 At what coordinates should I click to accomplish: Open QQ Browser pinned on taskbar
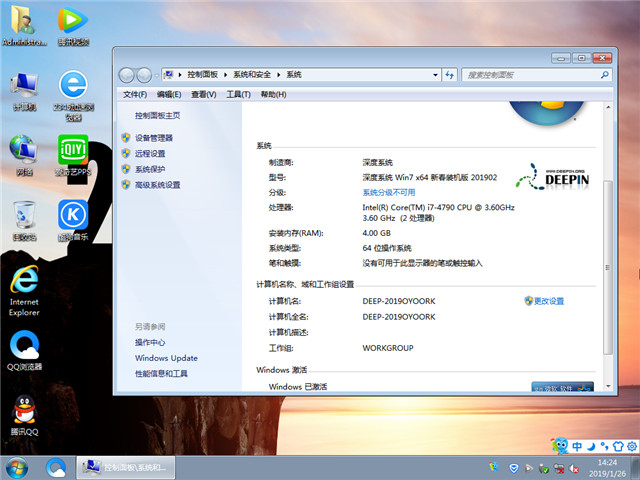[x=56, y=468]
